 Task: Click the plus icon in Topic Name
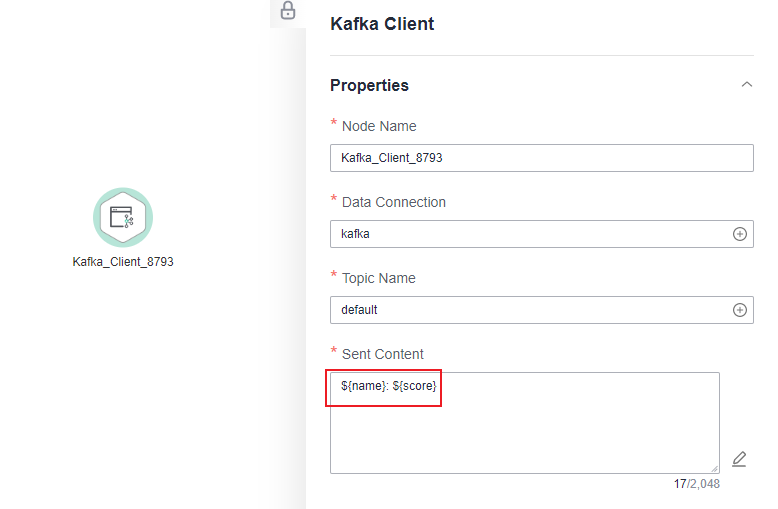(x=739, y=310)
